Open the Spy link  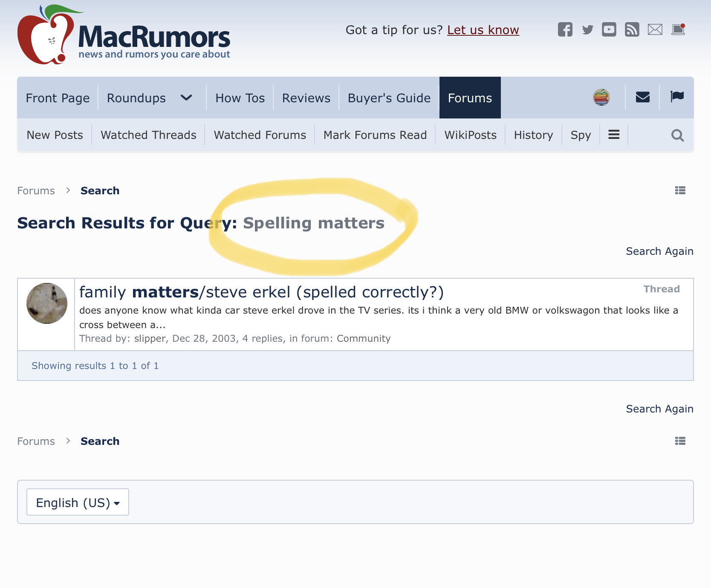[581, 135]
